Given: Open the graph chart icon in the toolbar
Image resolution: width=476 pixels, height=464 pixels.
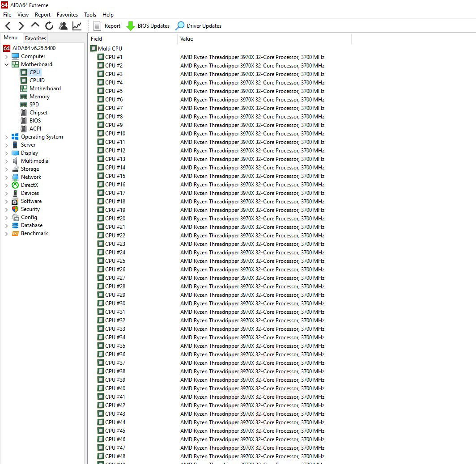Looking at the screenshot, I should click(77, 26).
